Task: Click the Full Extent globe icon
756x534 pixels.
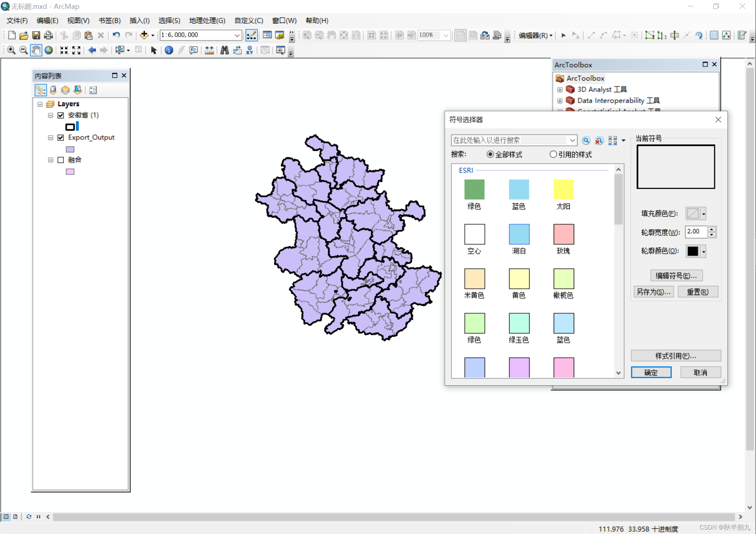Action: click(49, 50)
